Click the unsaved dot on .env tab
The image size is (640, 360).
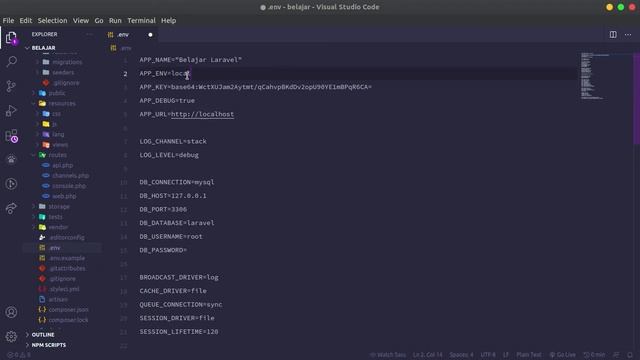150,35
